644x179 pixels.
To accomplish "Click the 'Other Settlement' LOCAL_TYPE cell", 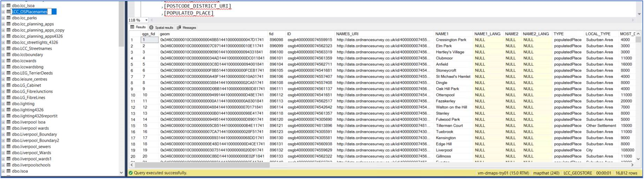I will [x=601, y=125].
